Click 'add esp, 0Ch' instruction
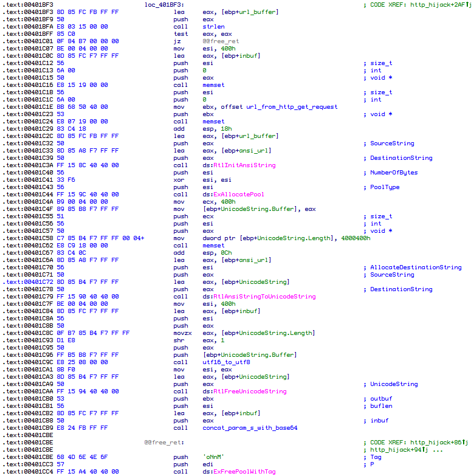This screenshot has height=476, width=474. click(202, 252)
